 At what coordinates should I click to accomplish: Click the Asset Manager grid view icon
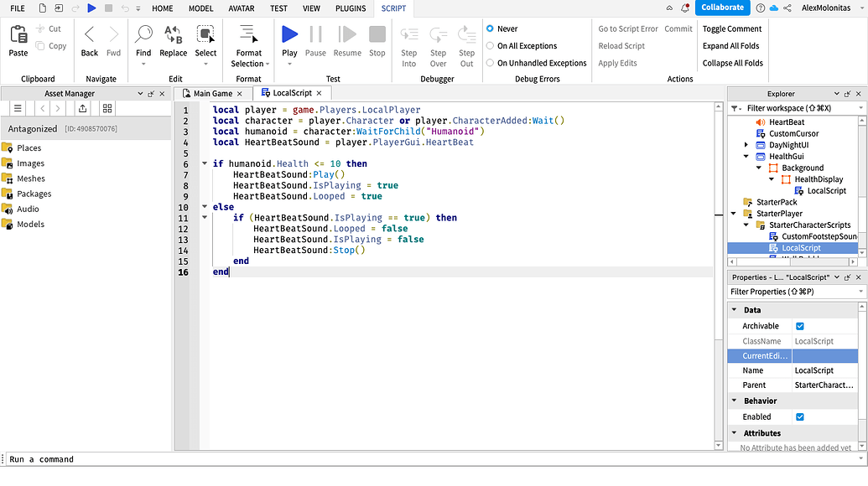coord(107,108)
